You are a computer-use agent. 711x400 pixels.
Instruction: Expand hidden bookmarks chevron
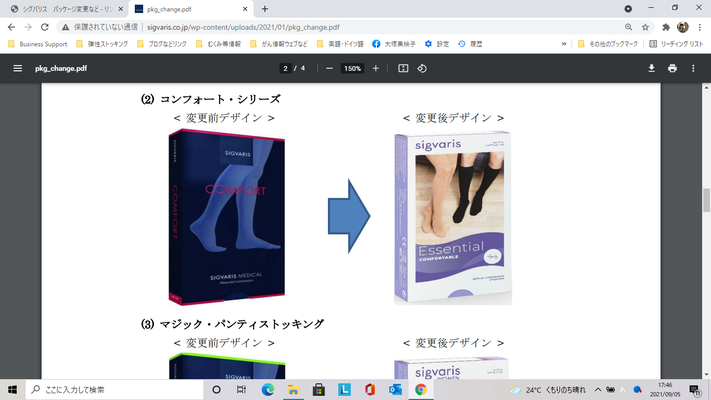[564, 44]
